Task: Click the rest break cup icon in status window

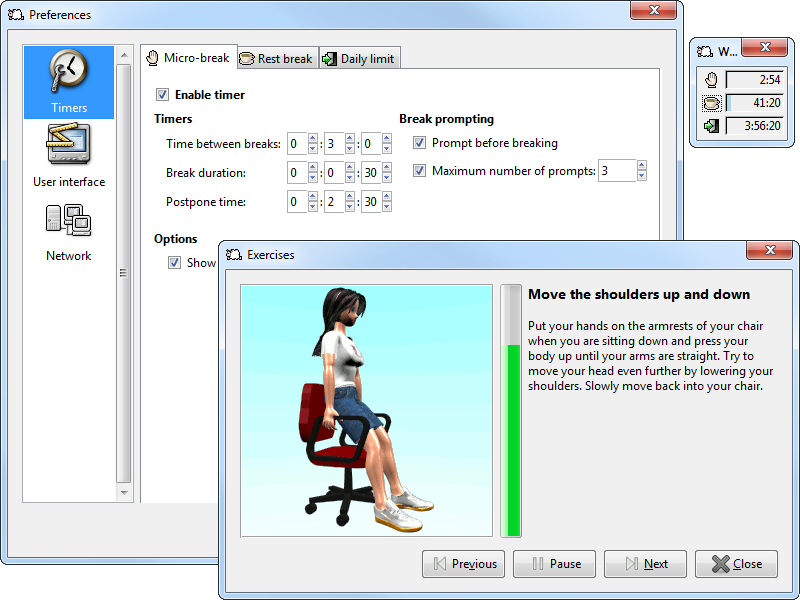Action: tap(711, 103)
